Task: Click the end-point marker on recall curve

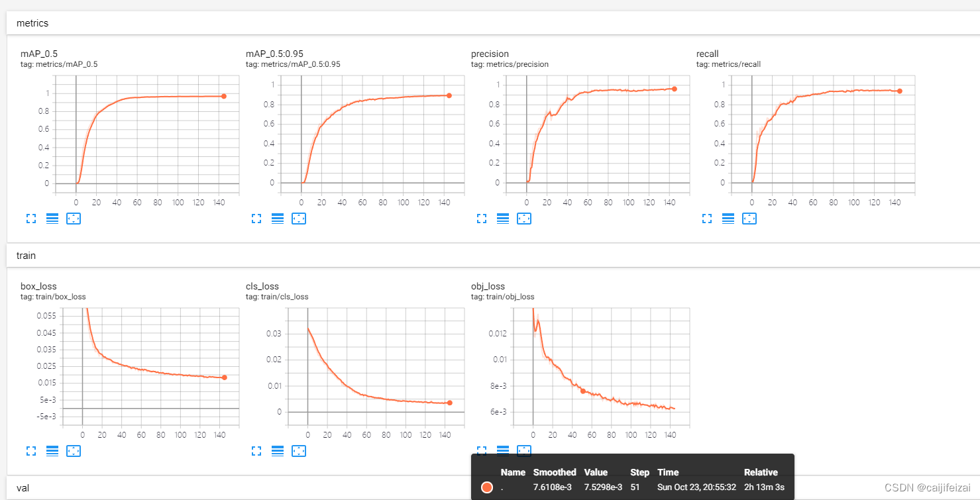Action: pyautogui.click(x=900, y=91)
